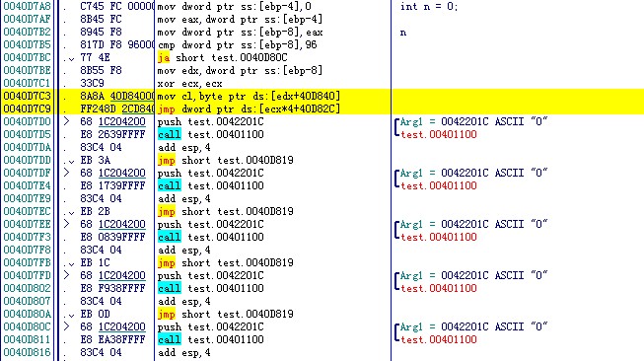Click call test.00401100 at 0040D7F3
Viewport: 644px width, 361px height.
tap(211, 237)
